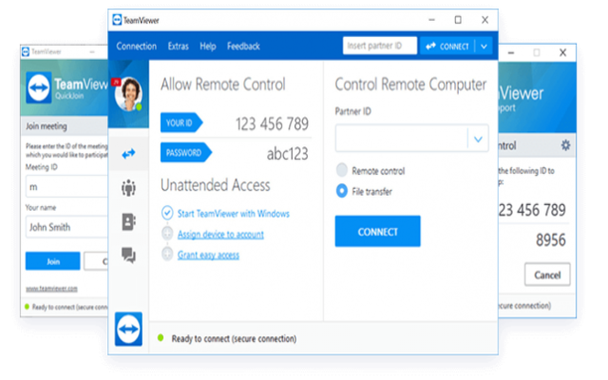Image resolution: width=608 pixels, height=380 pixels.
Task: Open the Extras menu
Action: coord(178,46)
